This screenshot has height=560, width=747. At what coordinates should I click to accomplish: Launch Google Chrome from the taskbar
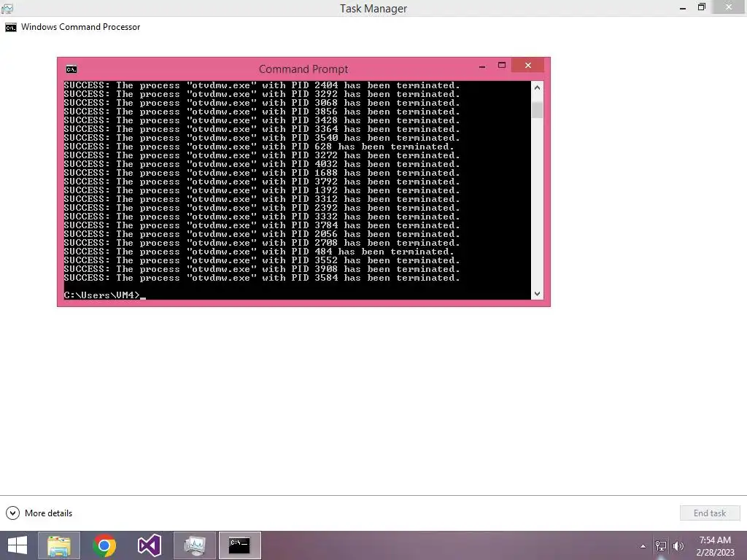(104, 545)
